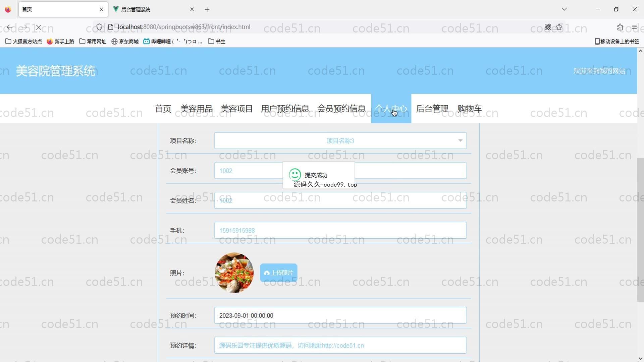The width and height of the screenshot is (644, 362).
Task: Click the uploaded food photo thumbnail
Action: click(234, 273)
